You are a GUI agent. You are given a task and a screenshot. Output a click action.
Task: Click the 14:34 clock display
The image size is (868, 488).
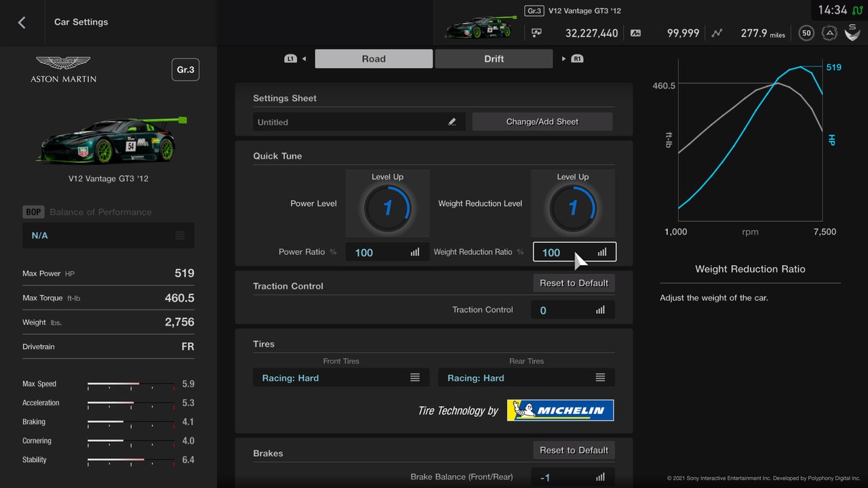pos(833,10)
